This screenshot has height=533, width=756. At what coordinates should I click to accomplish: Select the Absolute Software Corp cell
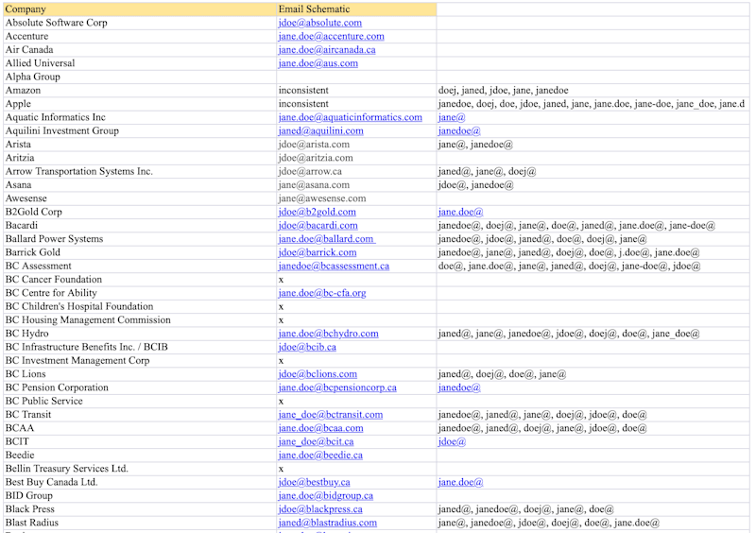[140, 23]
